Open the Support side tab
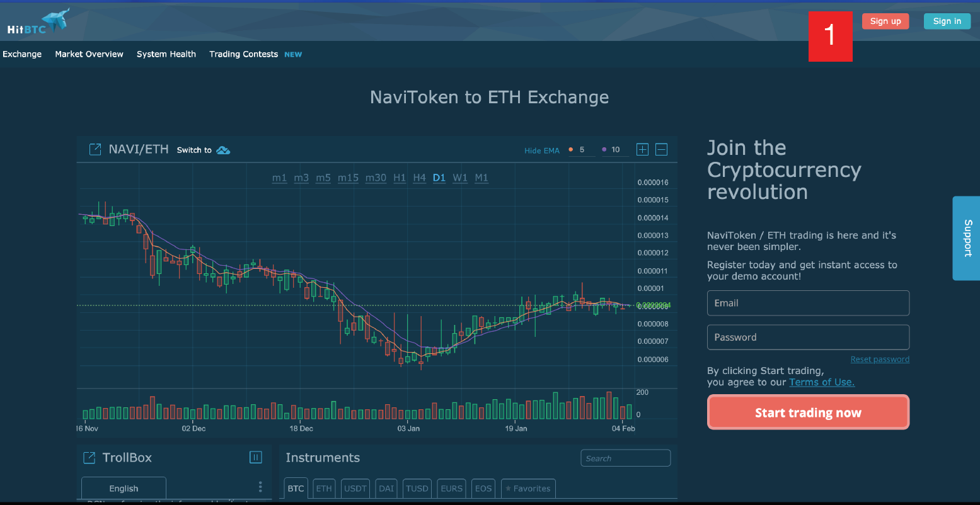 [966, 238]
